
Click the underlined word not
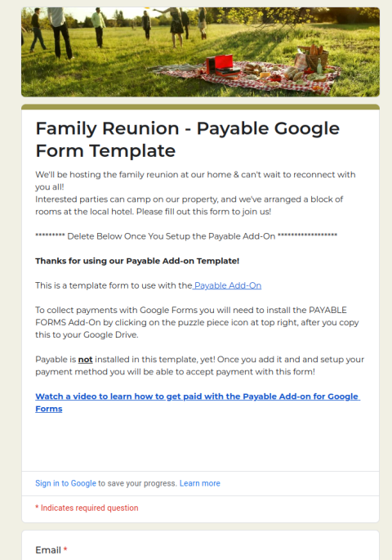click(x=85, y=360)
